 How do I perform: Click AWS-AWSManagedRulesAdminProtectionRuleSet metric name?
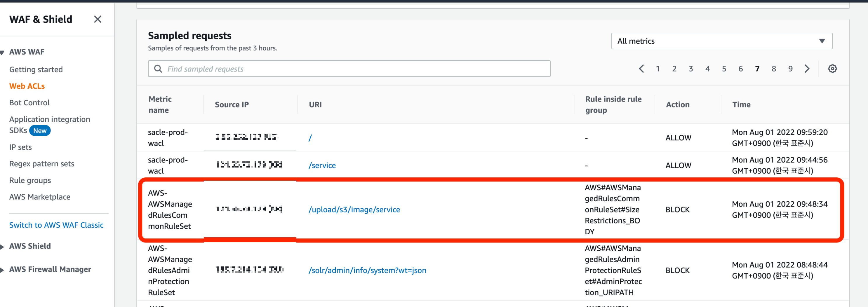coord(170,270)
